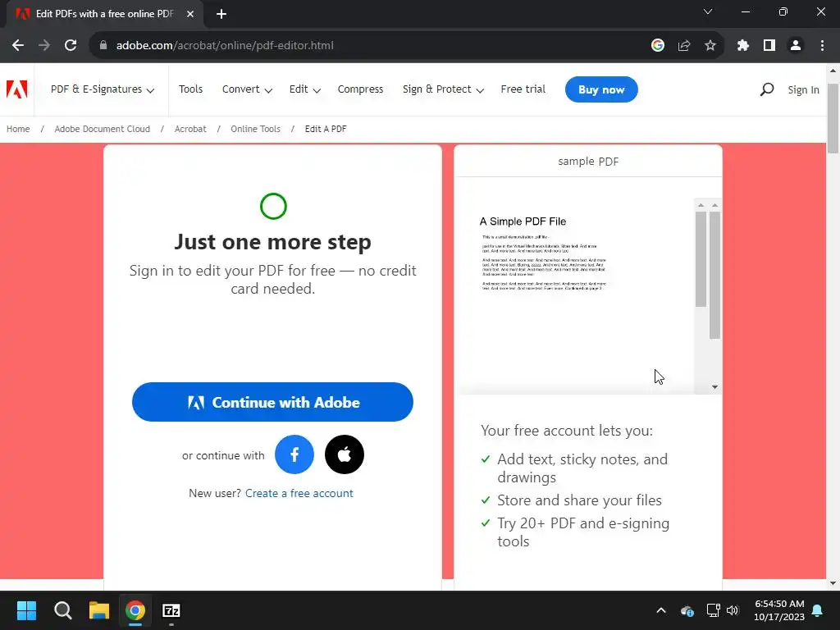Open the tab search chevron

click(x=708, y=11)
